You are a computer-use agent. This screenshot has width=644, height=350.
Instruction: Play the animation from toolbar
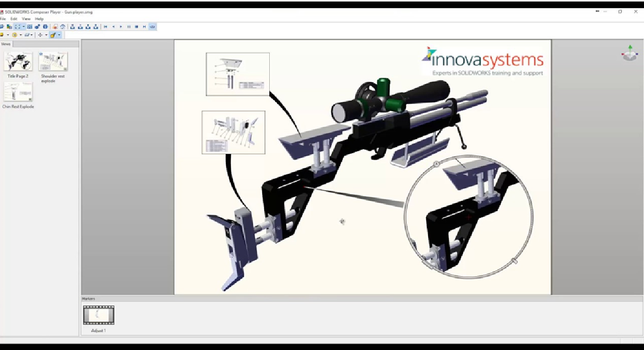coord(121,27)
